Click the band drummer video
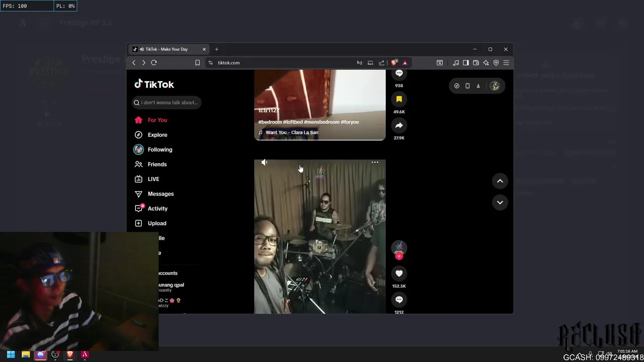Viewport: 644px width, 362px height. (x=320, y=237)
